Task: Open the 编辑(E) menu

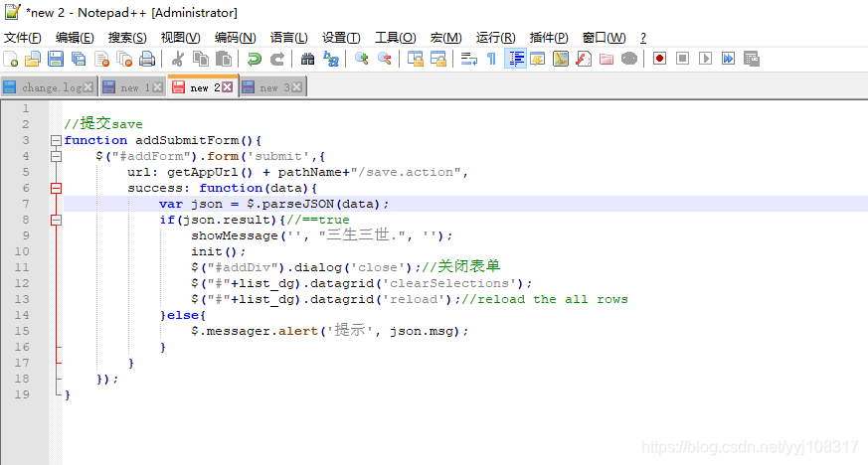Action: 75,38
